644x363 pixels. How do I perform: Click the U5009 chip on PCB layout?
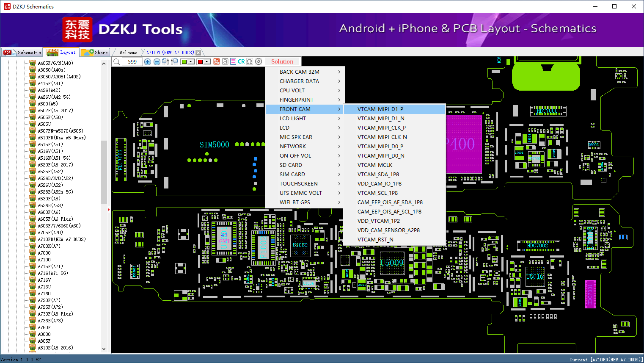pos(392,263)
